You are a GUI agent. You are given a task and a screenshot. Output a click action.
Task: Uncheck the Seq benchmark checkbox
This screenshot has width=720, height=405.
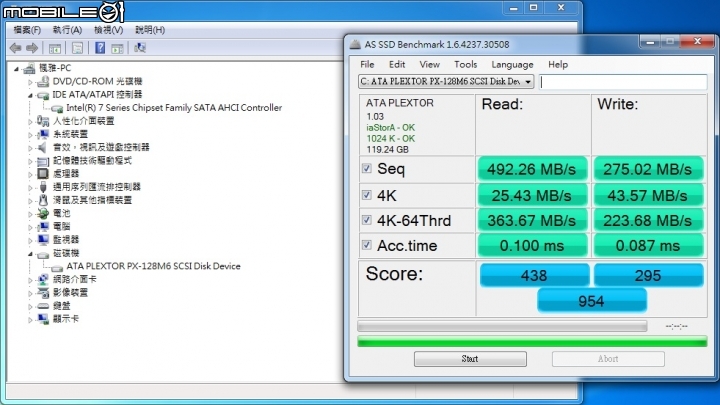click(x=366, y=168)
